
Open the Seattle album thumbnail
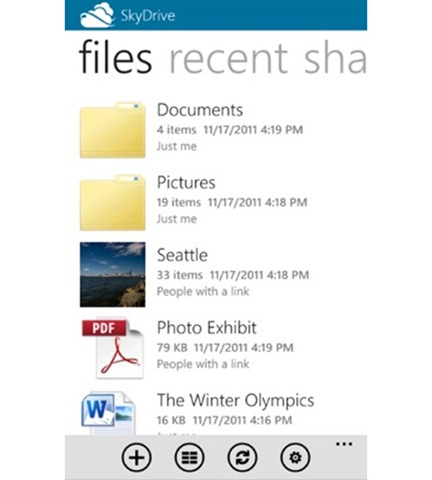pyautogui.click(x=113, y=274)
